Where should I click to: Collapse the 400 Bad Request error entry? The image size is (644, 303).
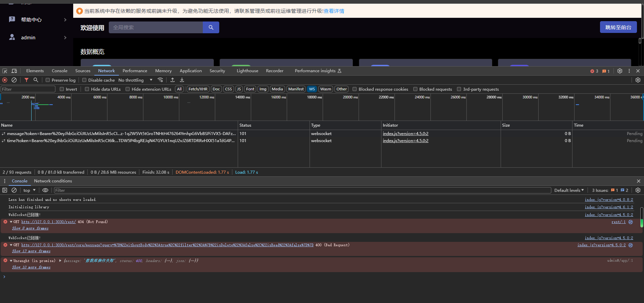(11, 245)
